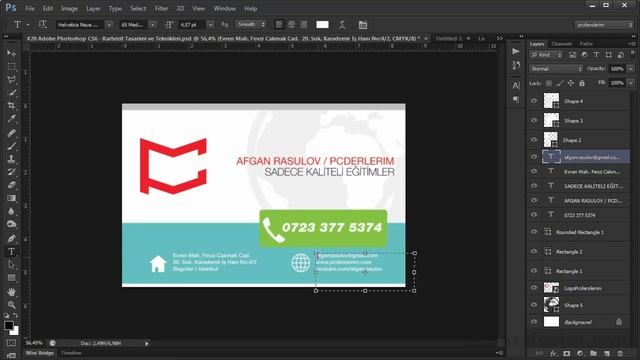
Task: Click the text color swatch
Action: click(322, 25)
